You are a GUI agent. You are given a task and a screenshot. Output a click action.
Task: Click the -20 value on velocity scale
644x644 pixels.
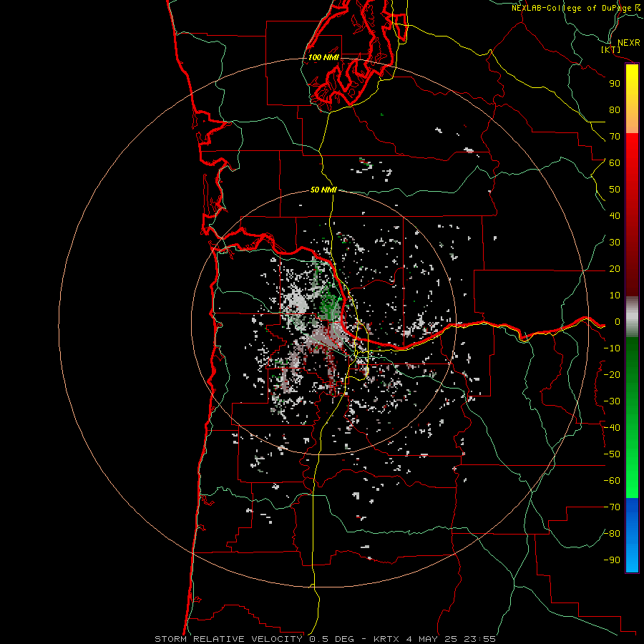(x=612, y=375)
